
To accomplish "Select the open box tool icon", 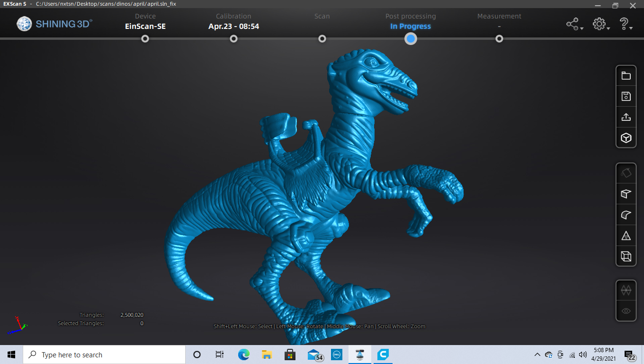I will click(x=626, y=194).
